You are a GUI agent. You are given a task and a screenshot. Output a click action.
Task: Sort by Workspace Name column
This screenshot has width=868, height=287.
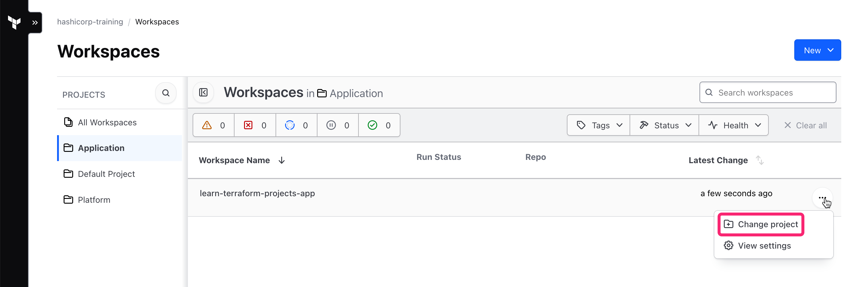(242, 160)
